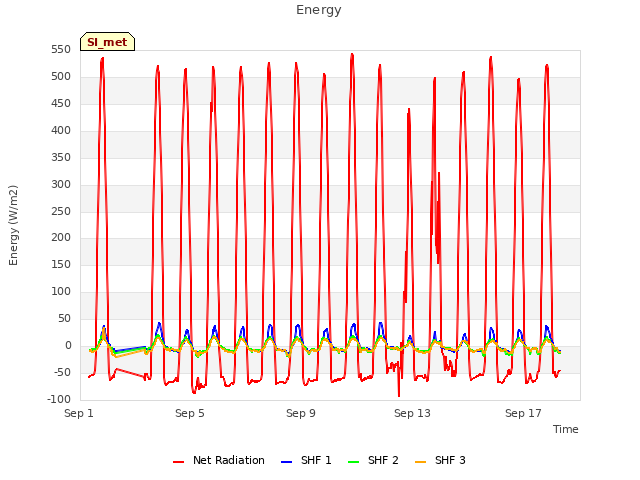Viewport: 640px width, 480px height.
Task: Click the SHF 2 legend label
Action: click(383, 460)
